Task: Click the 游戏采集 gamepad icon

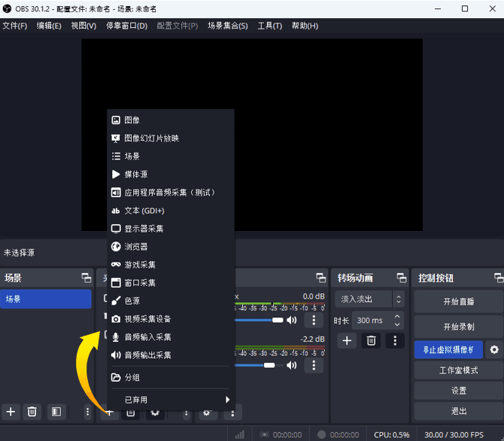Action: (116, 265)
